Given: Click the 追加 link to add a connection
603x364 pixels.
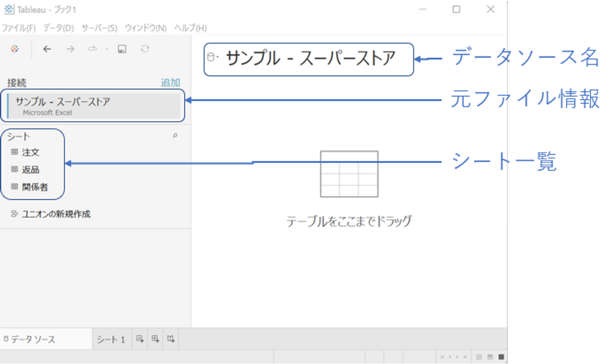Looking at the screenshot, I should pos(170,83).
